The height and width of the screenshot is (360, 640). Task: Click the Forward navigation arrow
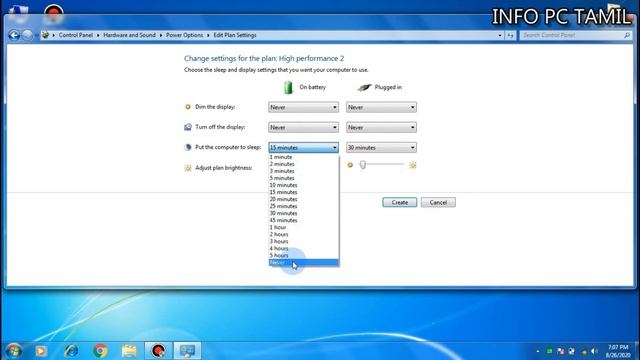[27, 36]
